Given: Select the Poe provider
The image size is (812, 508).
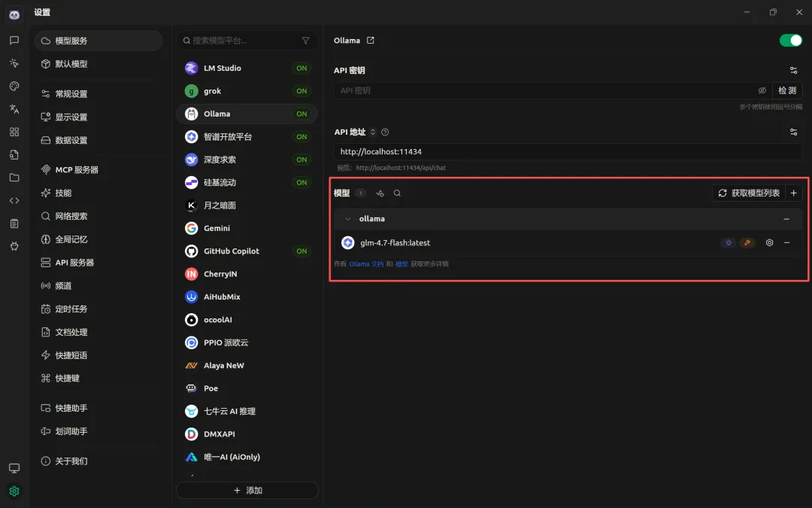Looking at the screenshot, I should [x=247, y=388].
